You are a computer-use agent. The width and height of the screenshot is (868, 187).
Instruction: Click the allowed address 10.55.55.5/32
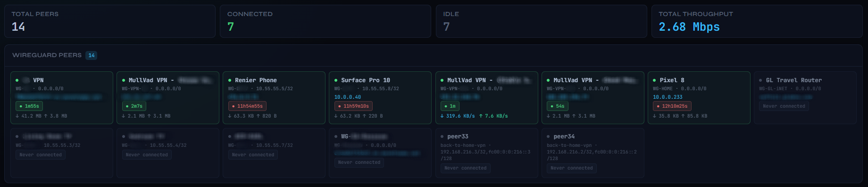(x=275, y=89)
